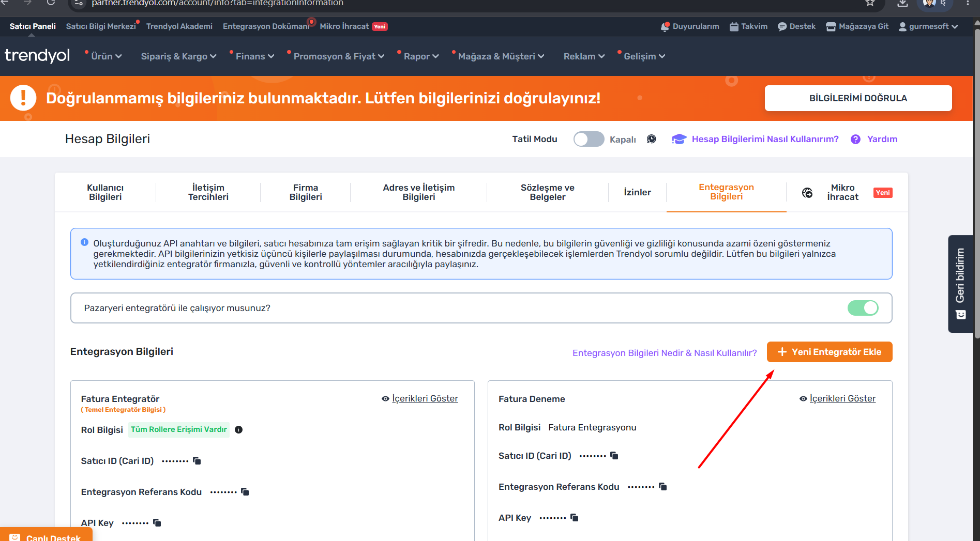Screen dimensions: 980x541
Task: Click the Rol Bilgisi info icon
Action: point(239,429)
